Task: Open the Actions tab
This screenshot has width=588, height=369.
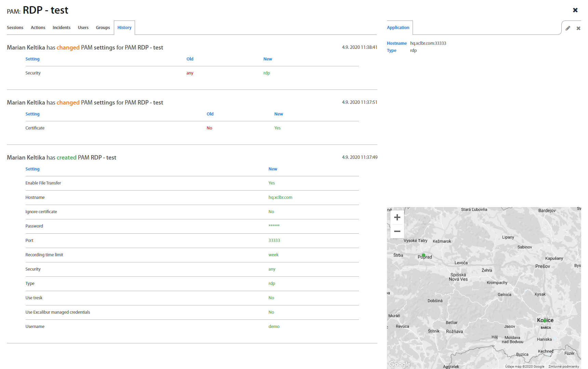Action: click(38, 28)
